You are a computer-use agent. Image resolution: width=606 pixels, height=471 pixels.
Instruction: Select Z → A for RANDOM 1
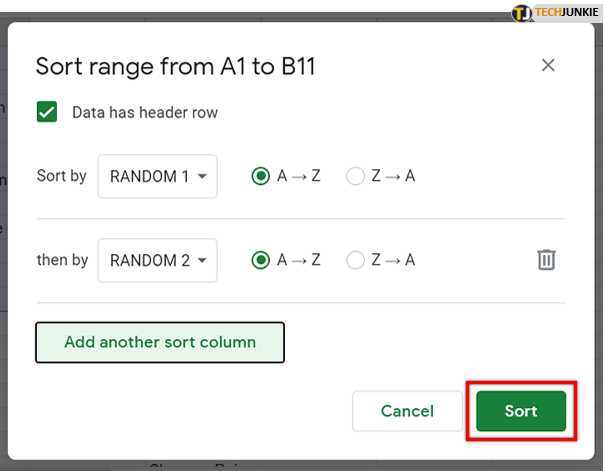355,176
